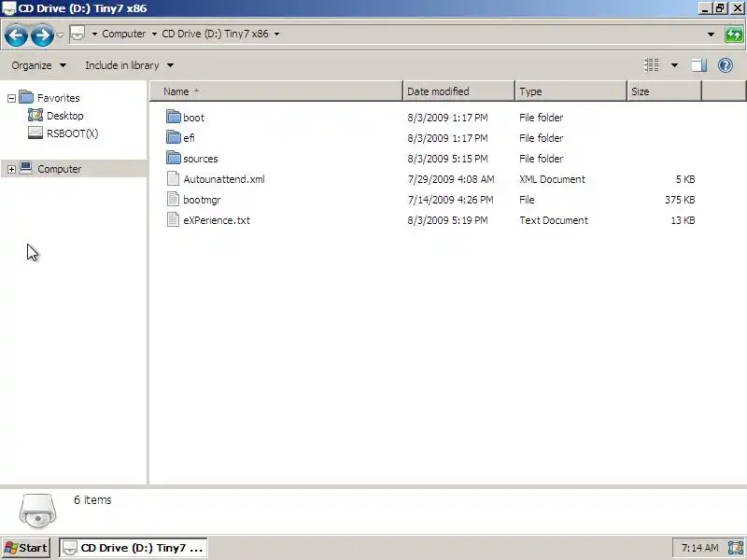The height and width of the screenshot is (560, 747).
Task: Sort by the Date modified column header
Action: 459,91
